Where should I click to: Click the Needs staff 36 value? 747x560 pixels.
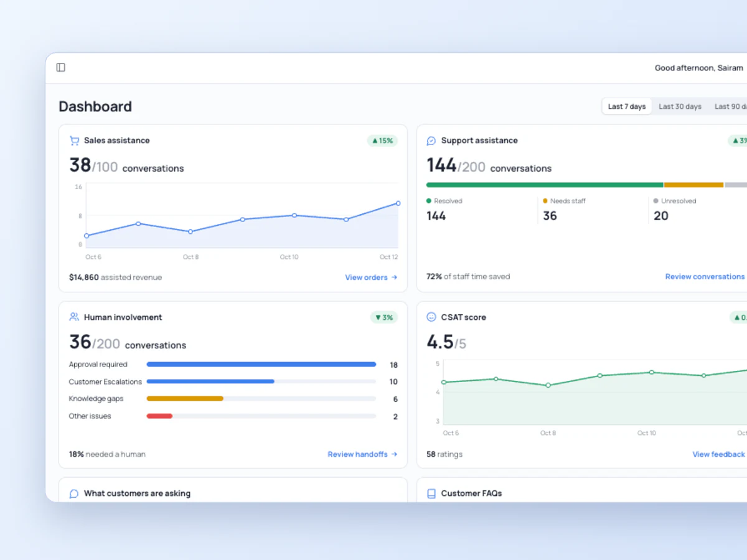pos(550,216)
